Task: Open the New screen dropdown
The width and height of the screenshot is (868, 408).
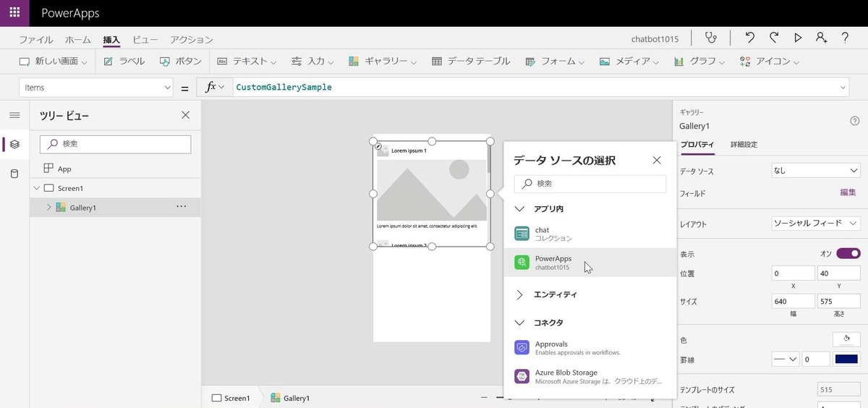Action: pos(53,61)
